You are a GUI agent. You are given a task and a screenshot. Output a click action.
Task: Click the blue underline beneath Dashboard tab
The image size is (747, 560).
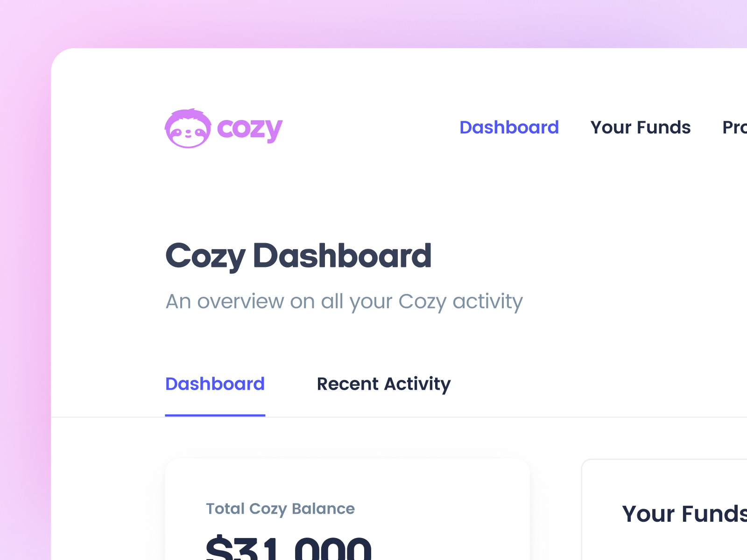[215, 415]
